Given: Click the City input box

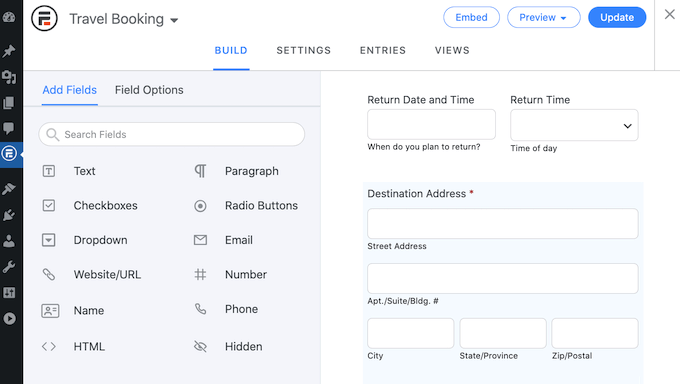Looking at the screenshot, I should click(x=410, y=333).
